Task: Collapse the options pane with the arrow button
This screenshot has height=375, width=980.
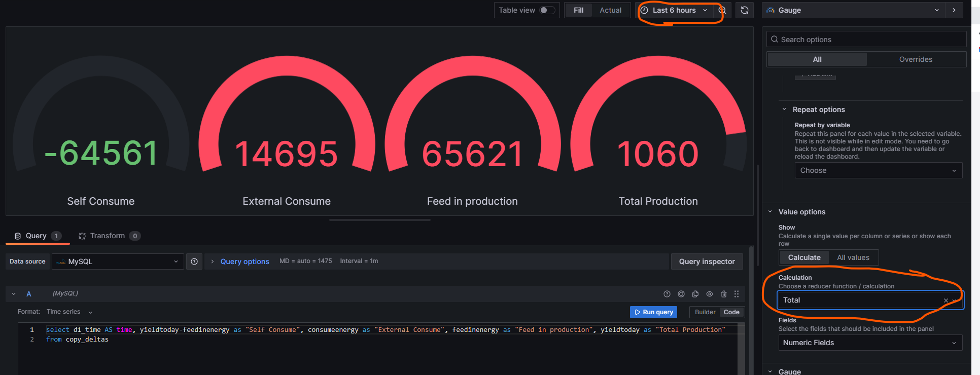Action: tap(954, 10)
